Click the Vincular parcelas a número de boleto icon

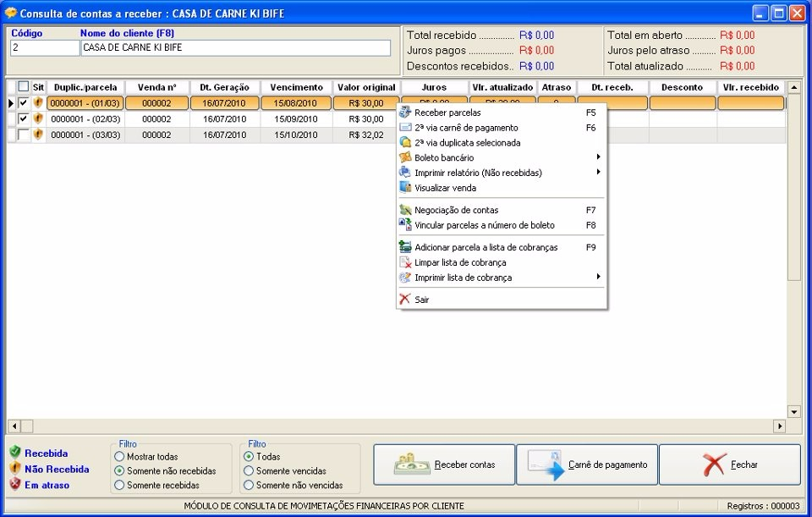click(405, 225)
